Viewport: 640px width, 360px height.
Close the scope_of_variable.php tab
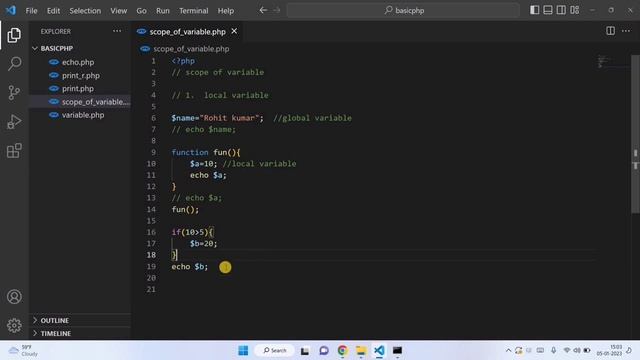click(x=234, y=31)
